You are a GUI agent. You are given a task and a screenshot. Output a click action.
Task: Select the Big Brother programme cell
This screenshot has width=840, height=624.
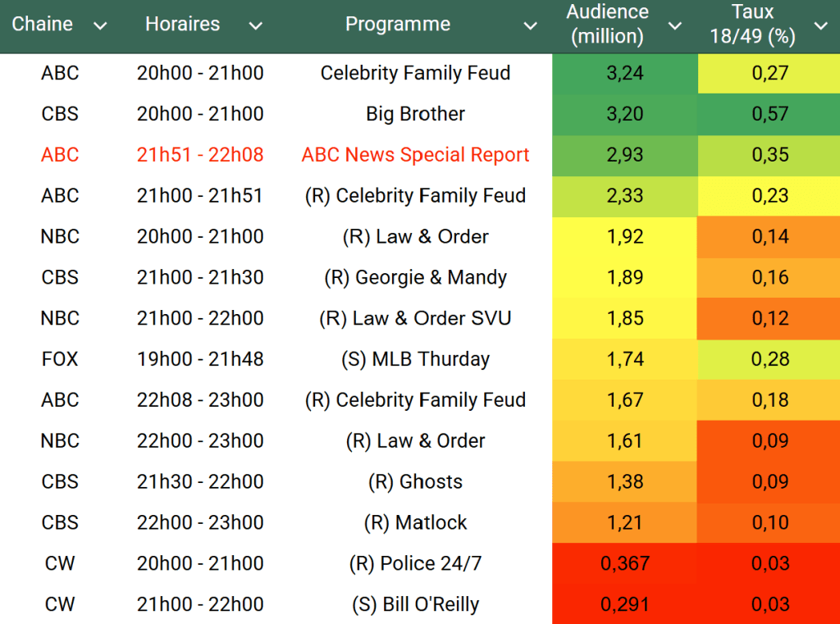pos(415,114)
